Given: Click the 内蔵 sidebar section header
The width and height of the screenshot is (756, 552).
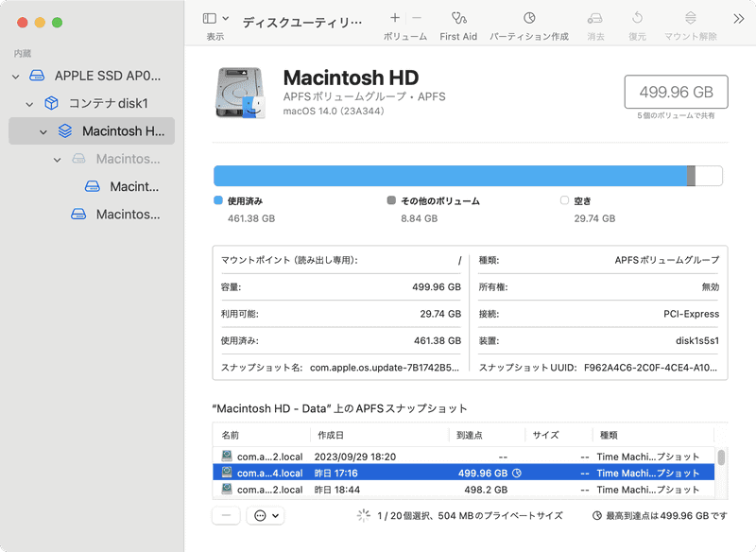Looking at the screenshot, I should tap(22, 54).
